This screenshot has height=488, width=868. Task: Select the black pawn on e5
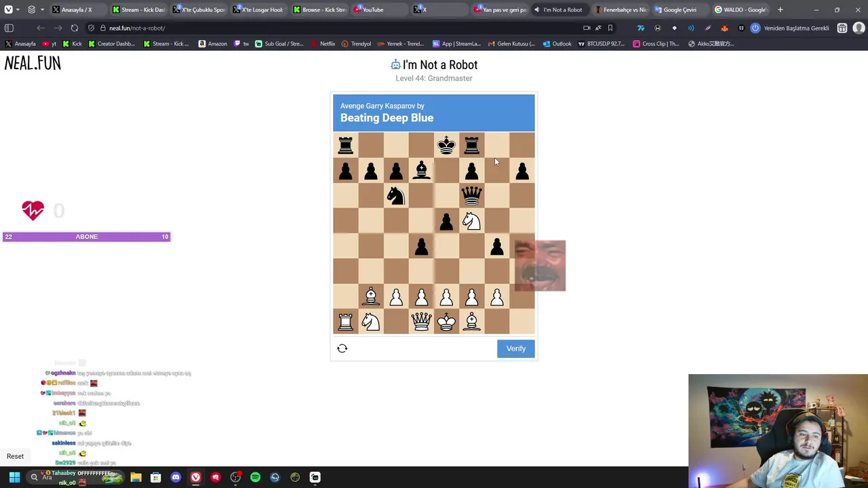coord(446,220)
